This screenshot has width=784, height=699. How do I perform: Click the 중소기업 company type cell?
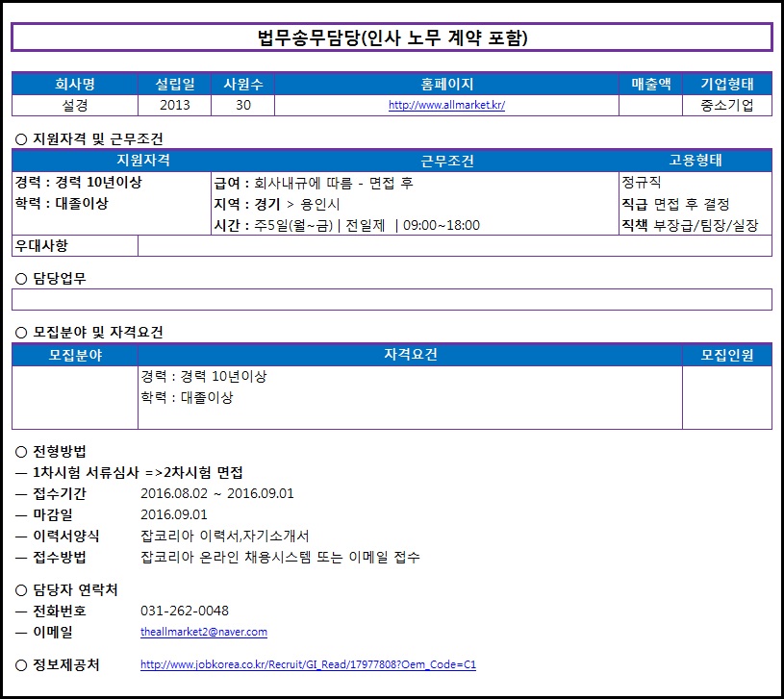pyautogui.click(x=727, y=106)
